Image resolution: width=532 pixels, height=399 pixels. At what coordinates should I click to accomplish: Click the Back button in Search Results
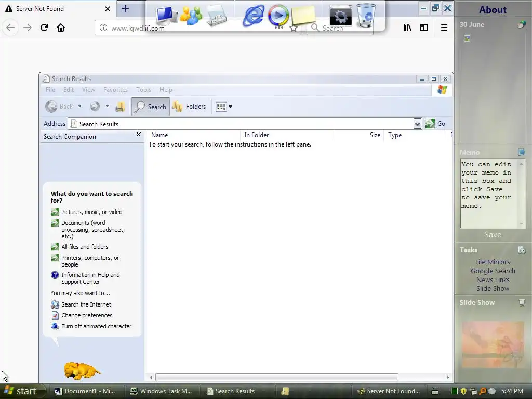[x=59, y=107]
